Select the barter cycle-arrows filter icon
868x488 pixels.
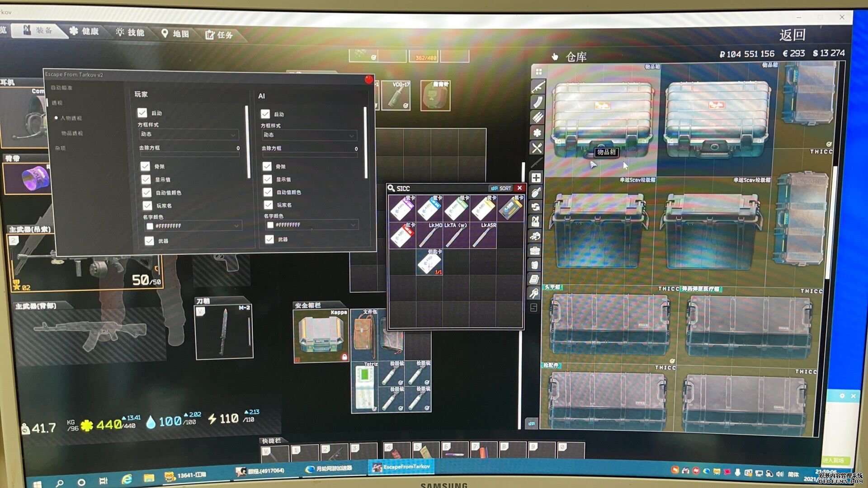(x=536, y=207)
